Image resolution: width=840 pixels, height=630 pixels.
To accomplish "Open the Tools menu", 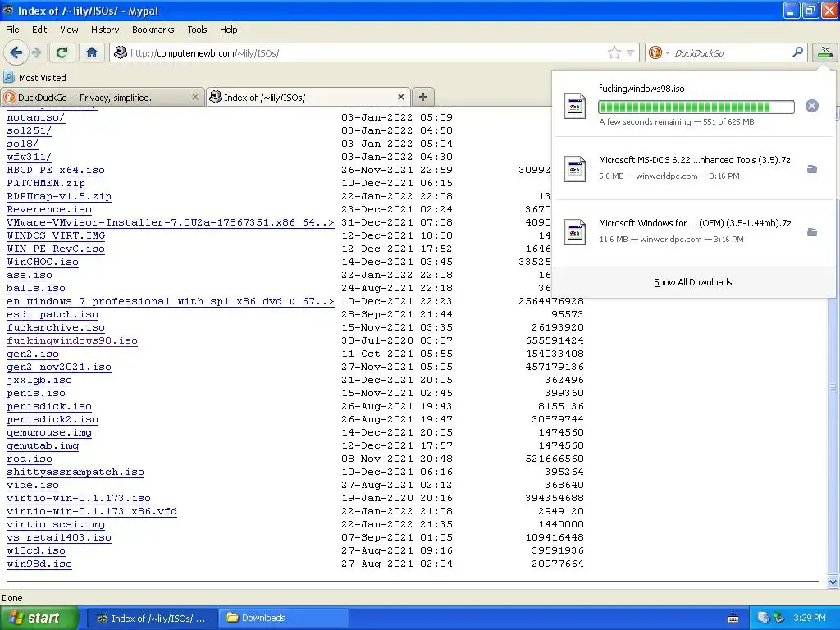I will 197,30.
